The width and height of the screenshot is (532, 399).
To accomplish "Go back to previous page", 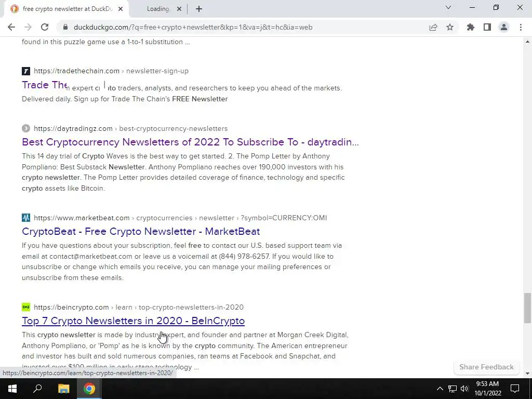I will (x=11, y=27).
